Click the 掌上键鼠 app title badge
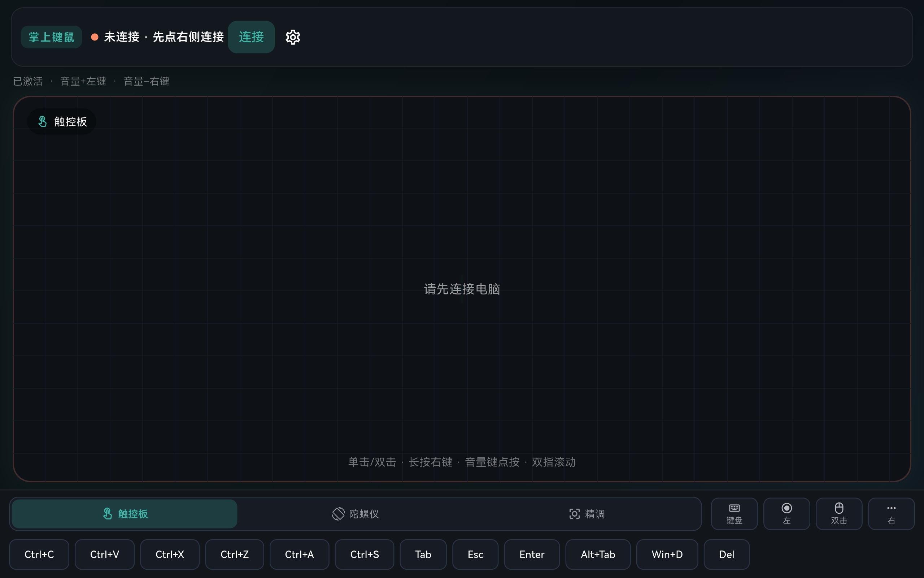 (x=51, y=37)
